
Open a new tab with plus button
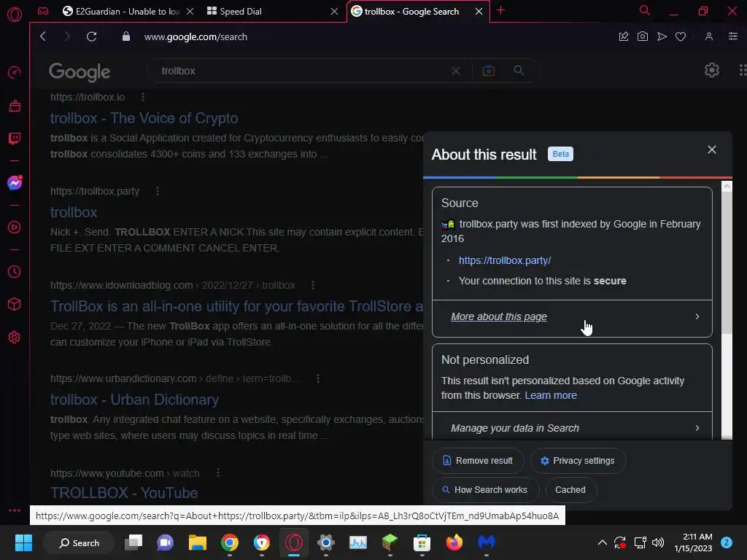tap(500, 10)
